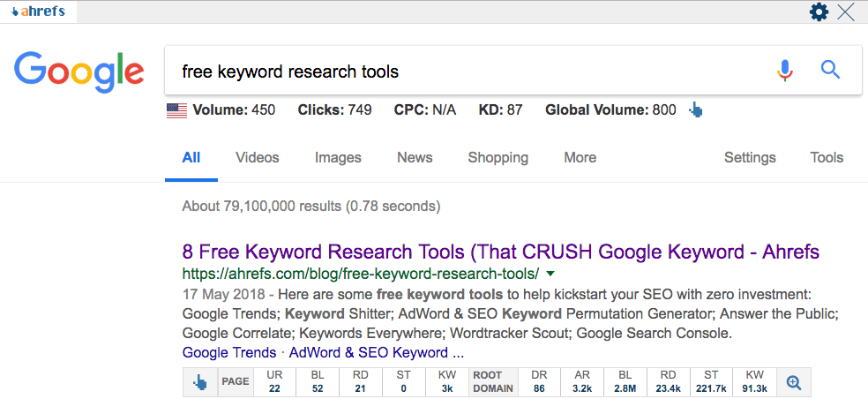The width and height of the screenshot is (868, 414).
Task: Click the Google logo
Action: [79, 71]
